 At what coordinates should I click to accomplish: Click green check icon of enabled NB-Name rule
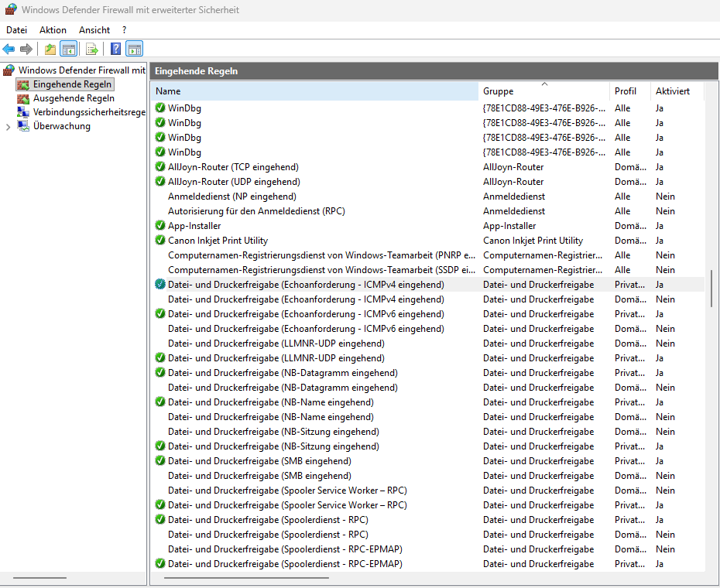tap(159, 402)
